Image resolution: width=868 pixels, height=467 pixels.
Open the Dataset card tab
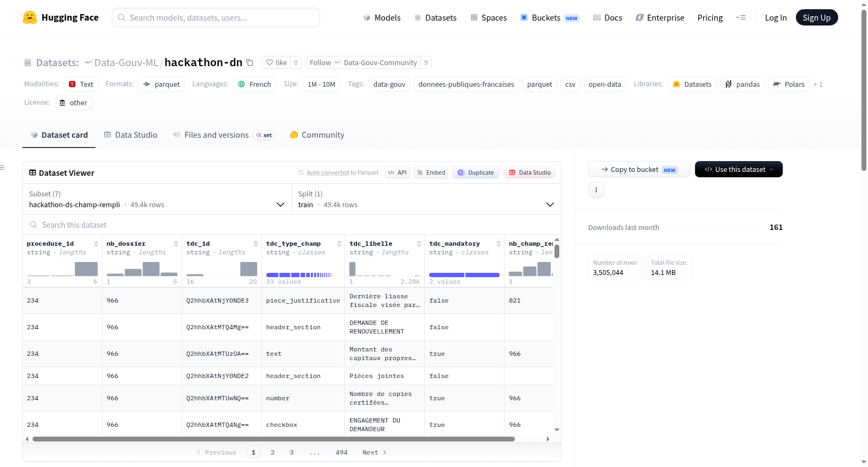click(x=59, y=135)
